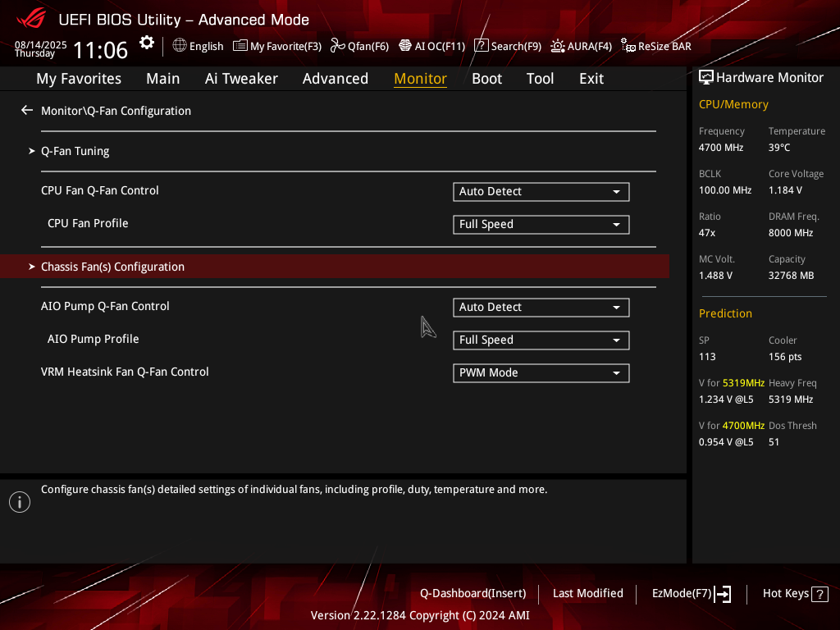Open CPU Fan Q-Fan Control dropdown
840x630 pixels.
tap(541, 192)
